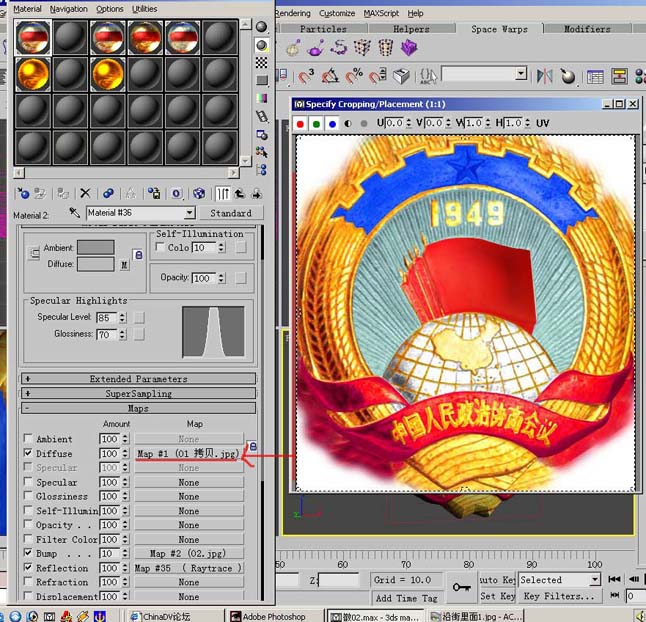Enable the green channel in cropping window

316,124
